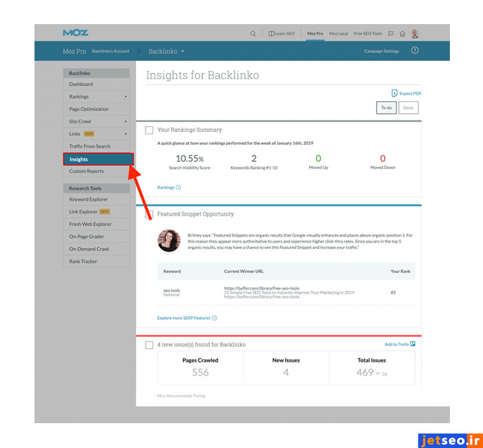Open the user profile avatar
The width and height of the screenshot is (483, 448).
click(415, 33)
